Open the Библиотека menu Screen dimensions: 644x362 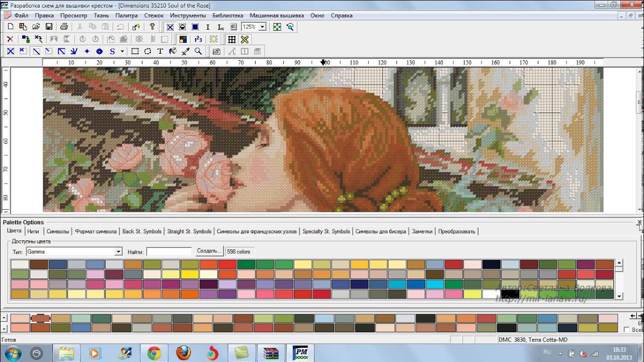click(x=227, y=16)
